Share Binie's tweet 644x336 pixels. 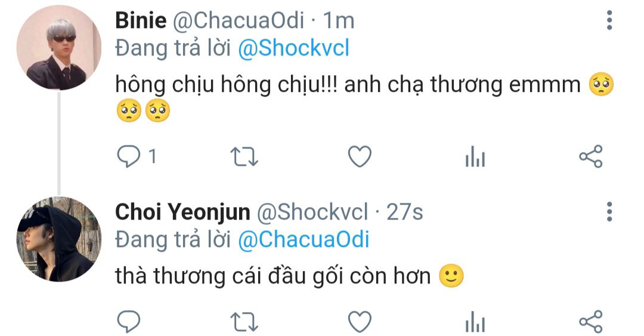(x=590, y=157)
